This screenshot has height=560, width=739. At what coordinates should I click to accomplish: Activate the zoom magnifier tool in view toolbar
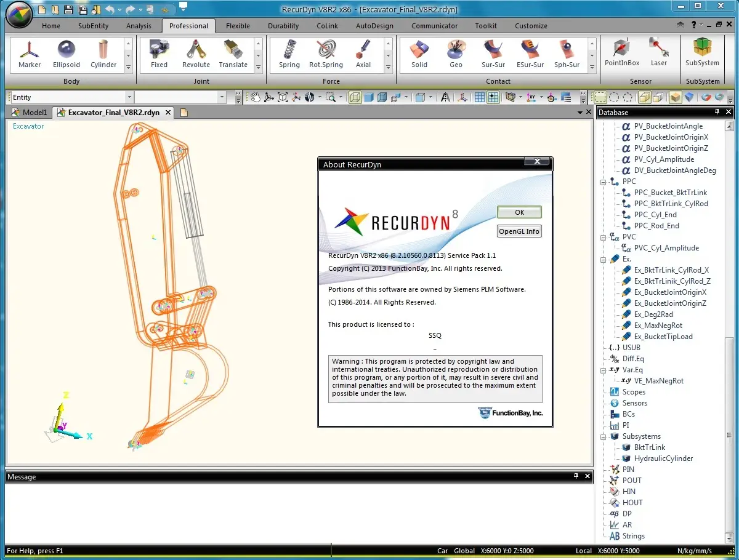tap(331, 97)
